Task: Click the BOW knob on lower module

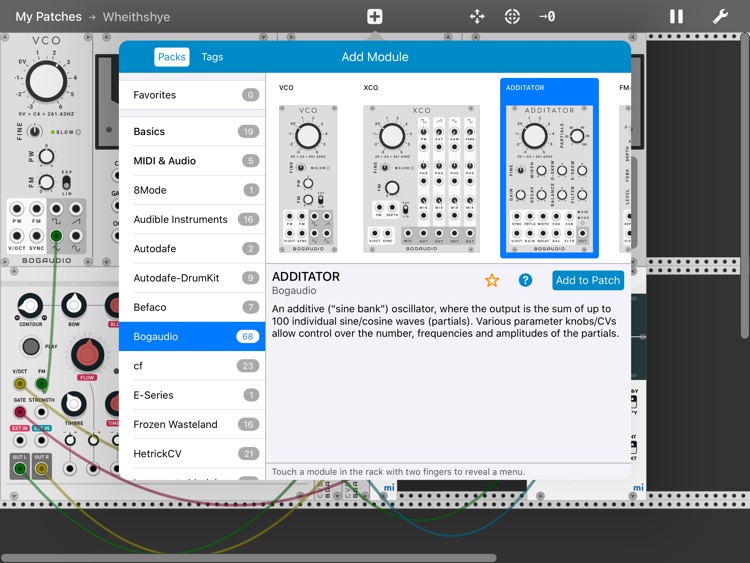Action: point(74,304)
